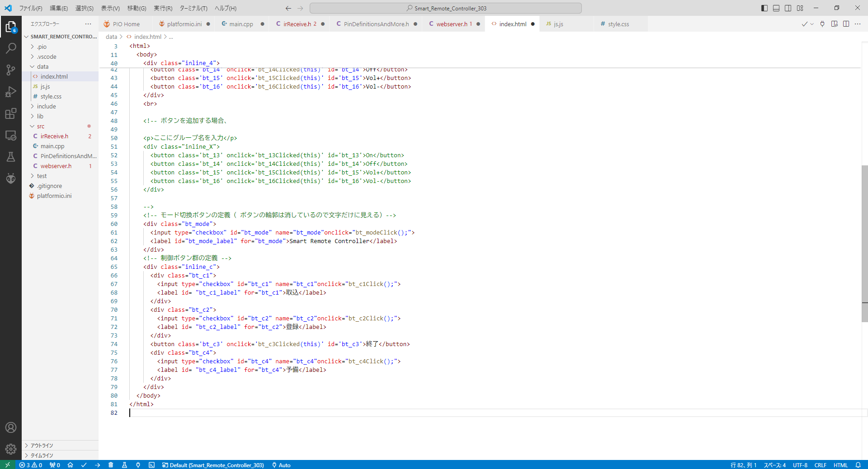Toggle bottom panel visibility in title bar
Viewport: 868px width, 469px height.
point(776,8)
